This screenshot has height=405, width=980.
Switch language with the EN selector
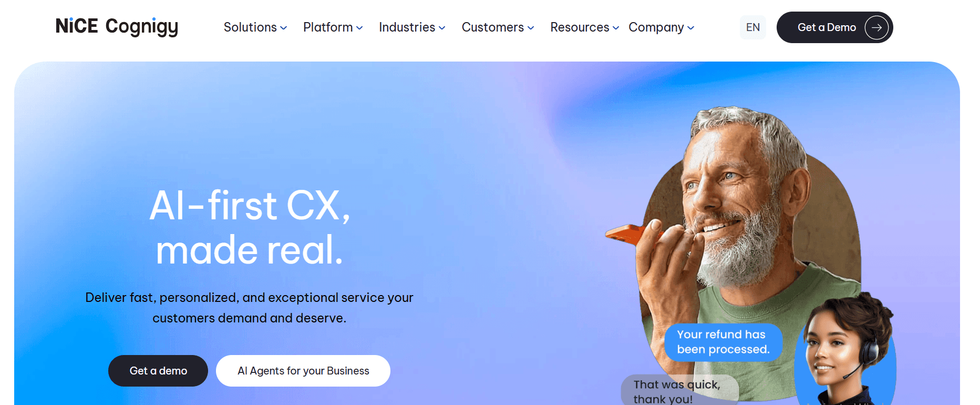pos(753,27)
